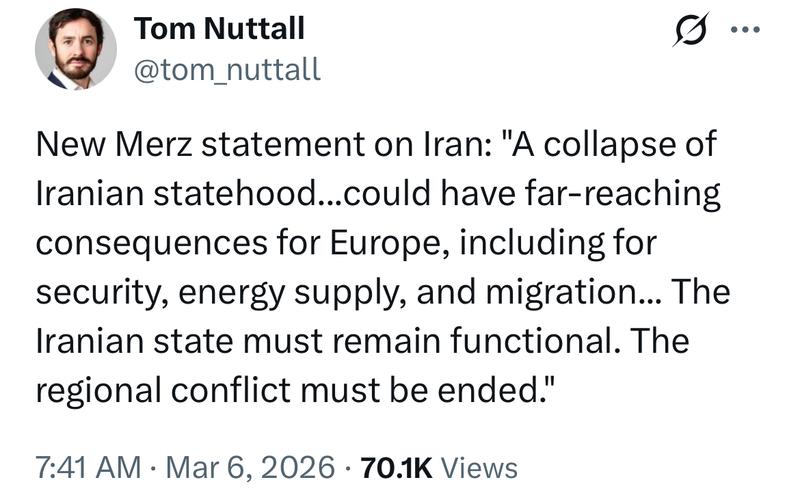Click the @tom_nuttall handle
800x493 pixels.
coord(228,69)
